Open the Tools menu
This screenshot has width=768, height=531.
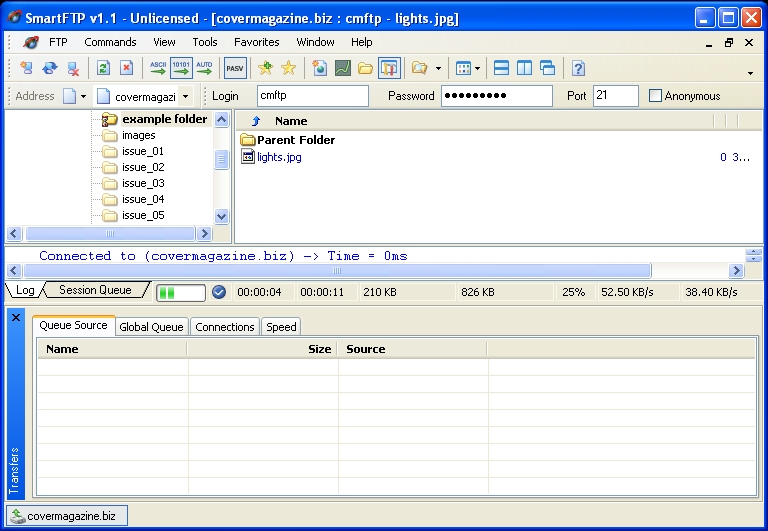[x=205, y=42]
